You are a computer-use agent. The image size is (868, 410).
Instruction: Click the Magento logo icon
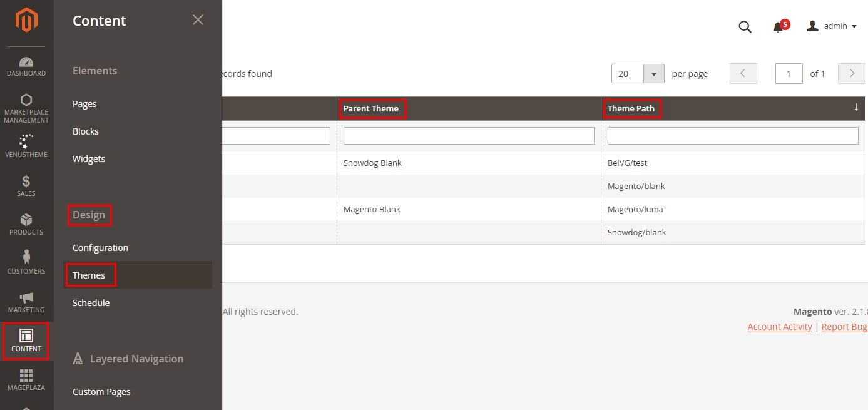[x=26, y=21]
